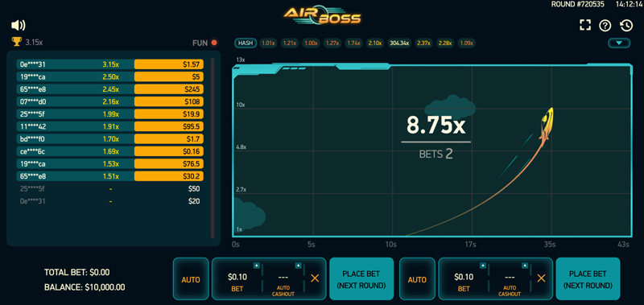The image size is (644, 305).
Task: Mute sound with the speaker icon
Action: [18, 26]
